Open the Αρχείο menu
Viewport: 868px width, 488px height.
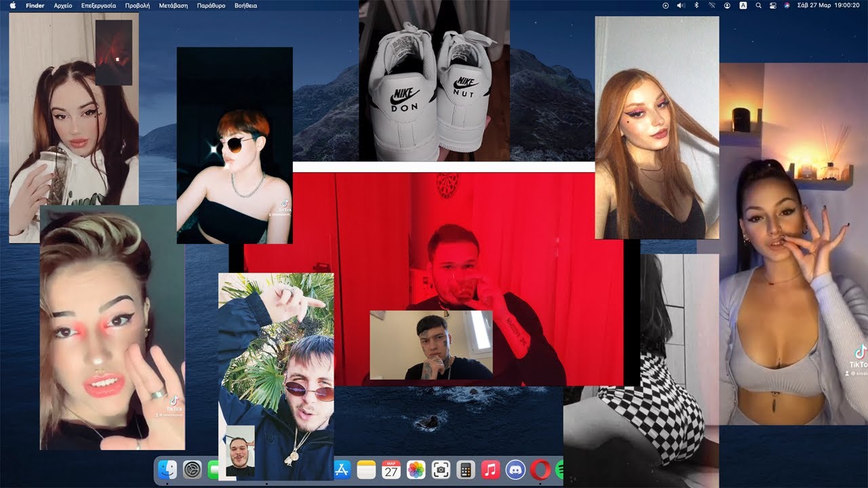pos(62,5)
